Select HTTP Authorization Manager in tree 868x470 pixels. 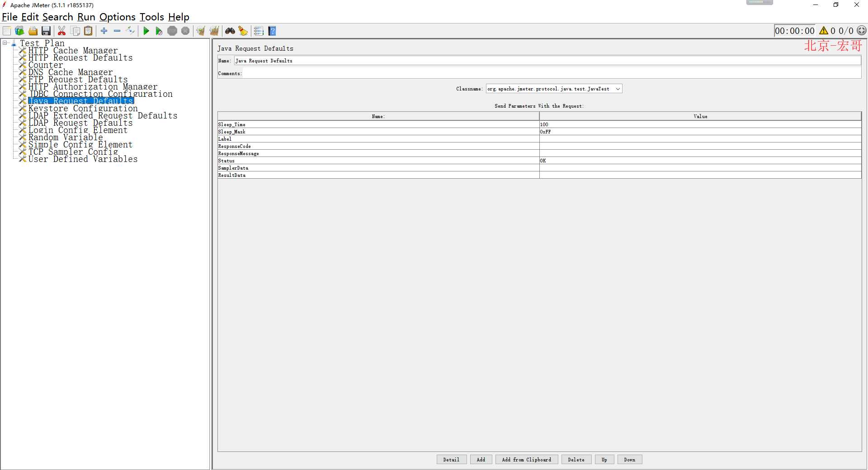click(x=93, y=87)
